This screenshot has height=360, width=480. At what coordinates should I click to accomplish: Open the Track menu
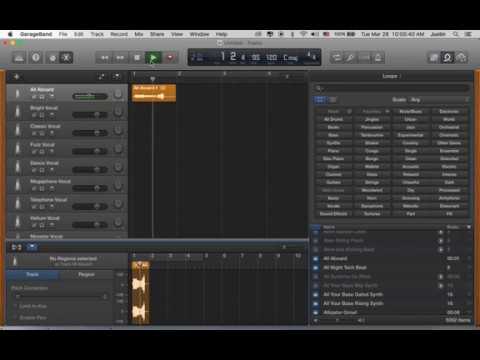pos(97,34)
